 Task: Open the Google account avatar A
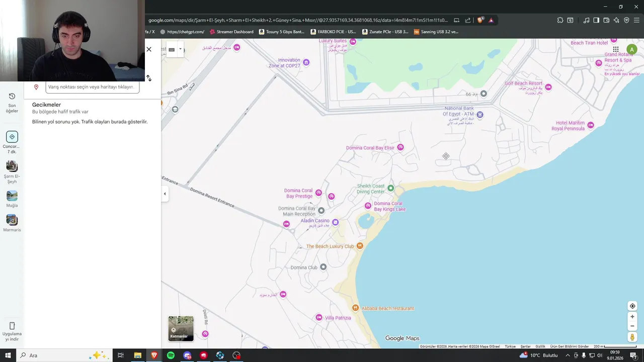coord(631,49)
